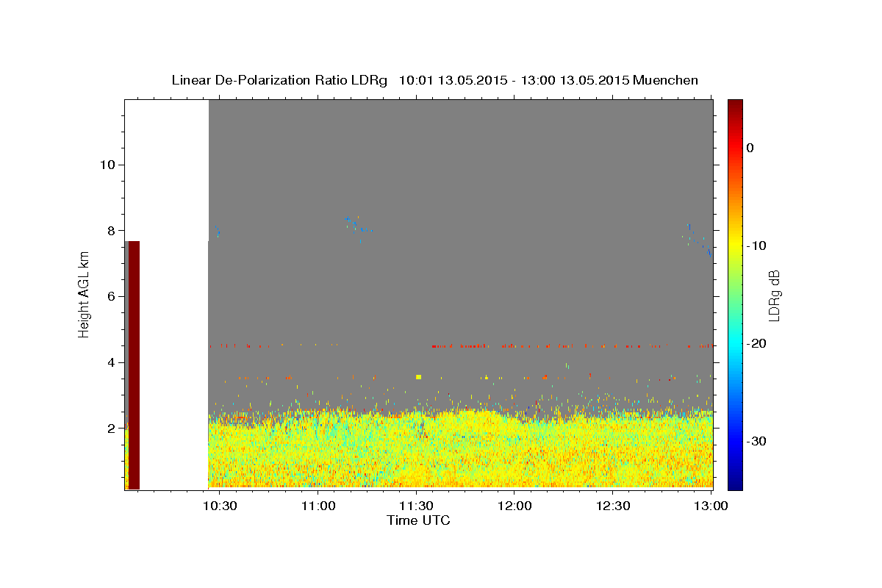Click the 11:00 time tick label
882x588 pixels.
[x=318, y=506]
